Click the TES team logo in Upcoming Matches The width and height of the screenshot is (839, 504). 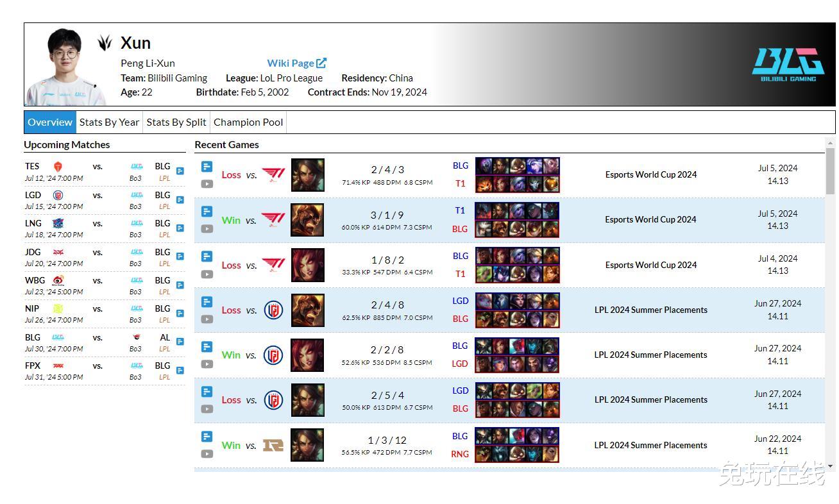[x=58, y=167]
